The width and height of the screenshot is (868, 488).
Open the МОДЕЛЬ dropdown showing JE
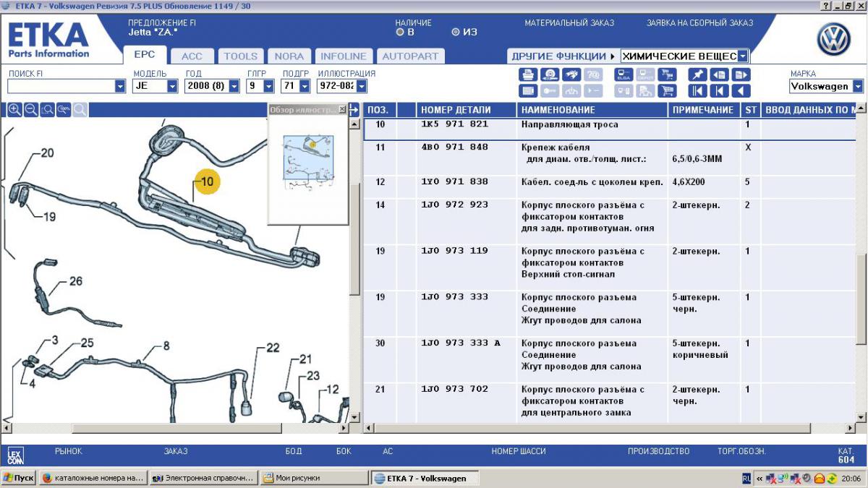172,86
